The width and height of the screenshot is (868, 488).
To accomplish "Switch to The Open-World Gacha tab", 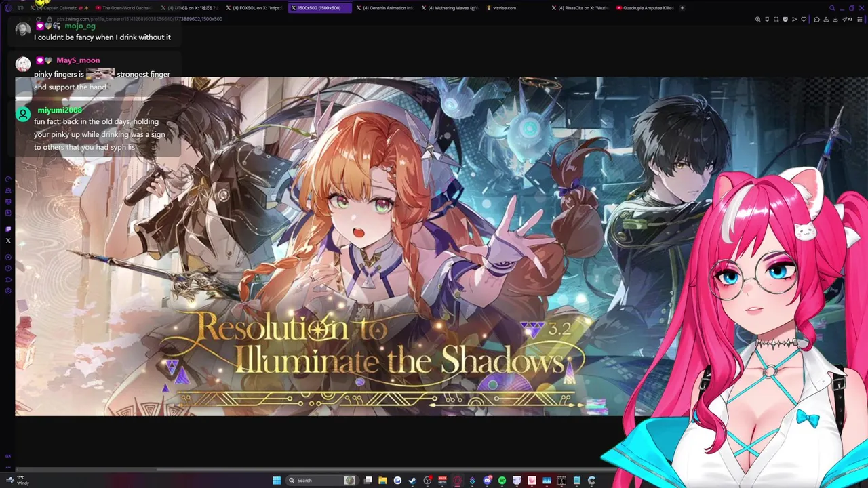I will [125, 8].
